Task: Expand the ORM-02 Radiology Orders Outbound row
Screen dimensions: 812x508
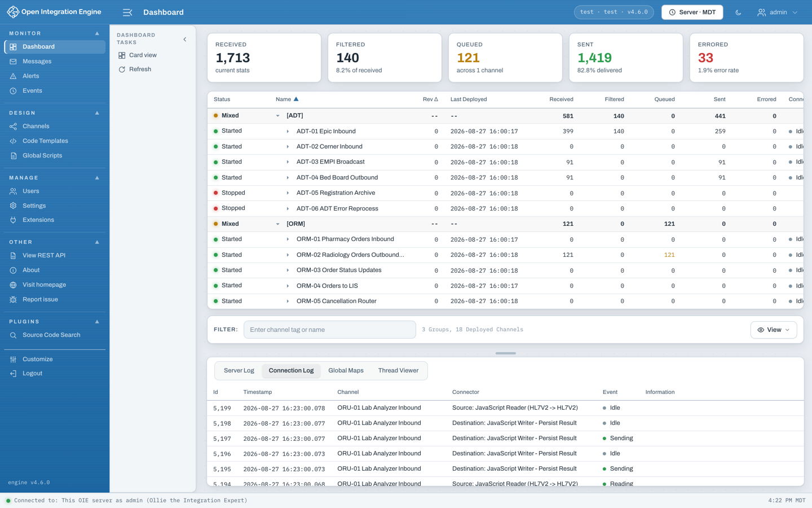Action: click(288, 255)
